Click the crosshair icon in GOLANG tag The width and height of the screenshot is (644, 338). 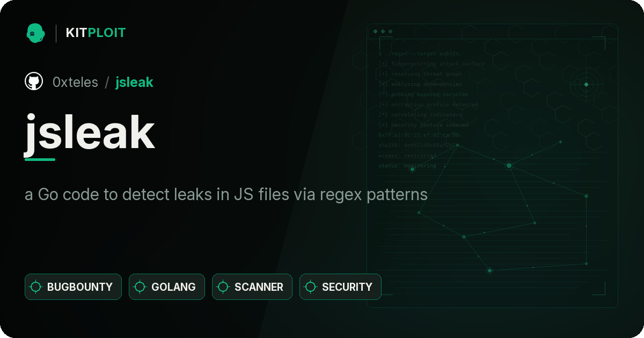click(140, 287)
